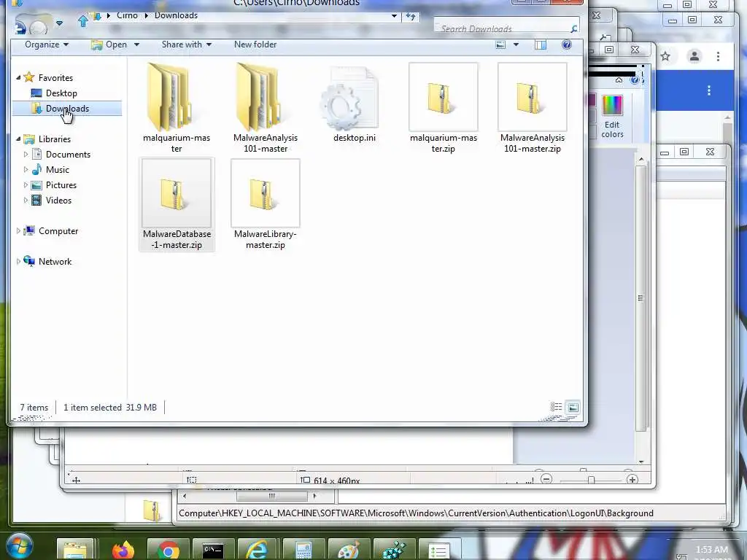
Task: Click Paint zoom in plus button
Action: tap(632, 479)
